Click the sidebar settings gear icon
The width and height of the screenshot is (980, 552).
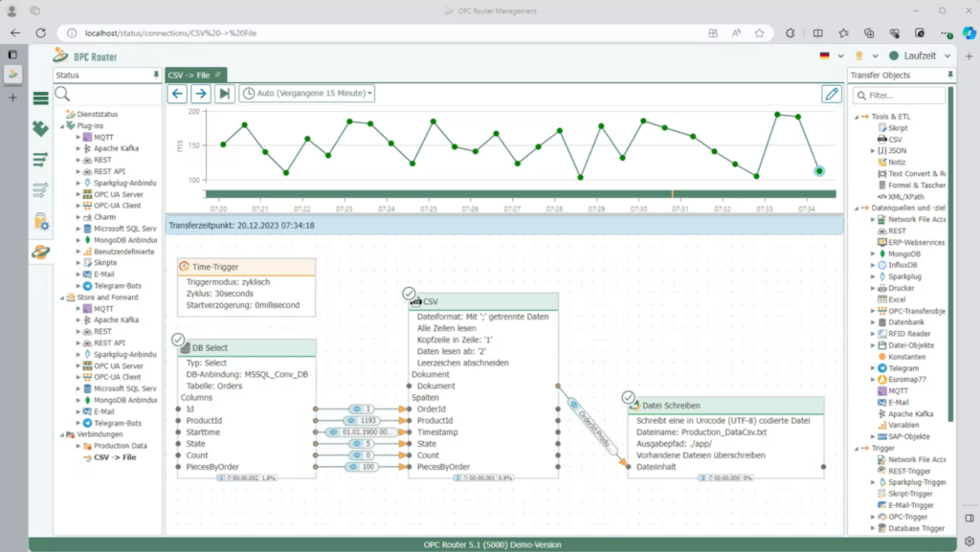click(969, 541)
